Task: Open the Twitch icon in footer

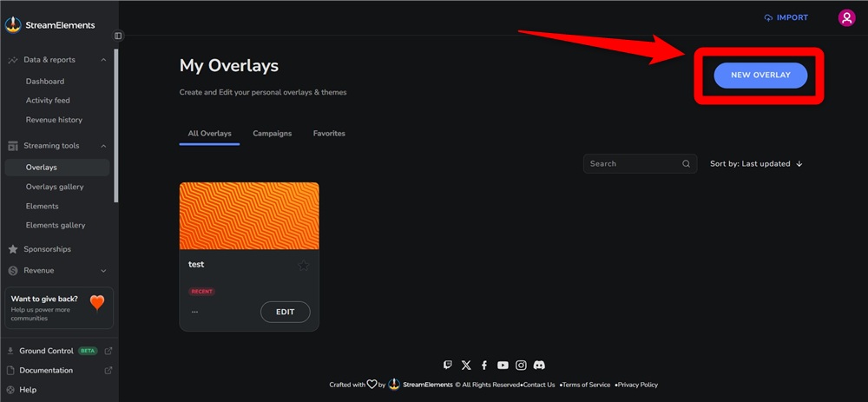Action: click(448, 365)
